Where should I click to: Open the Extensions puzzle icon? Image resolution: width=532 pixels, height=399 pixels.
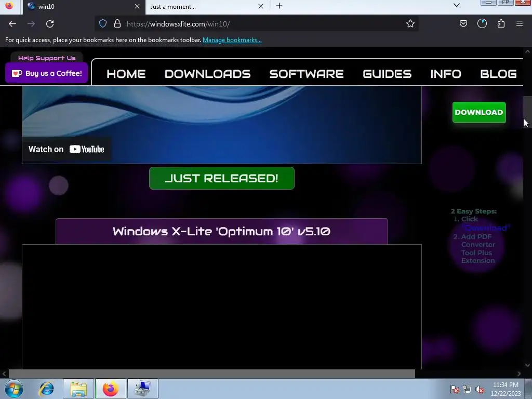[x=501, y=24]
